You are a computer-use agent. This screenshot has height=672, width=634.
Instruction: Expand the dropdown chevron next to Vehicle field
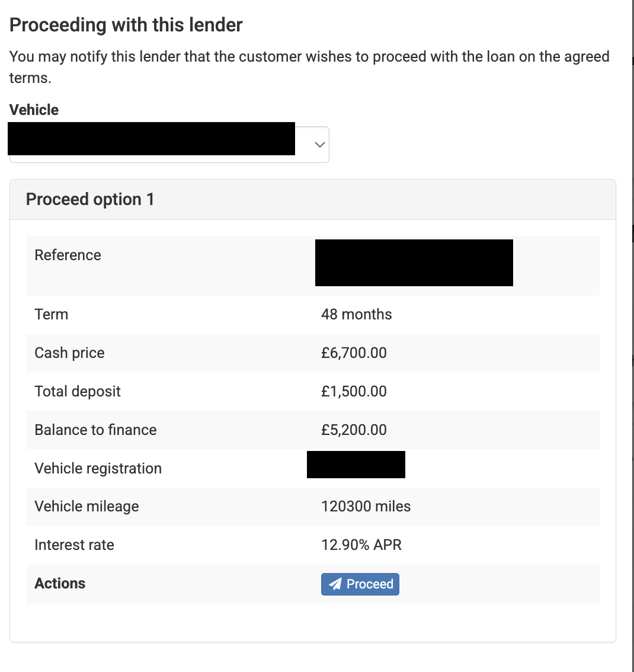(319, 144)
